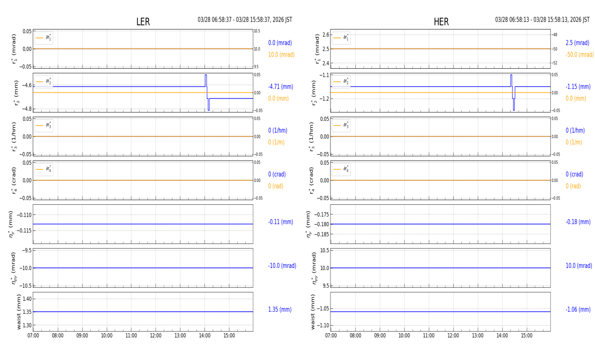Viewport: 595px width, 364px height.
Task: Click the HER panel title
Action: pyautogui.click(x=441, y=22)
